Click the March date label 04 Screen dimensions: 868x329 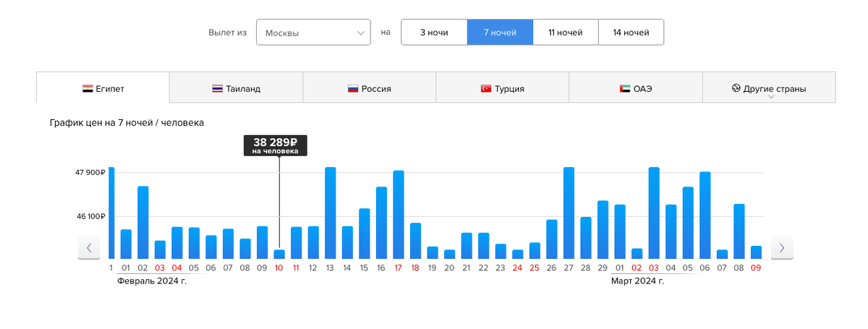pyautogui.click(x=671, y=268)
